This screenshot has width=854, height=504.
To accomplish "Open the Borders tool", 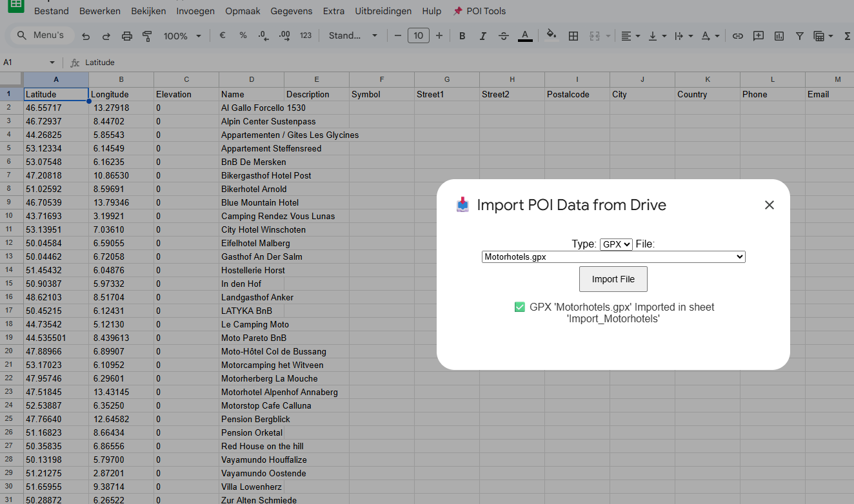I will tap(573, 36).
